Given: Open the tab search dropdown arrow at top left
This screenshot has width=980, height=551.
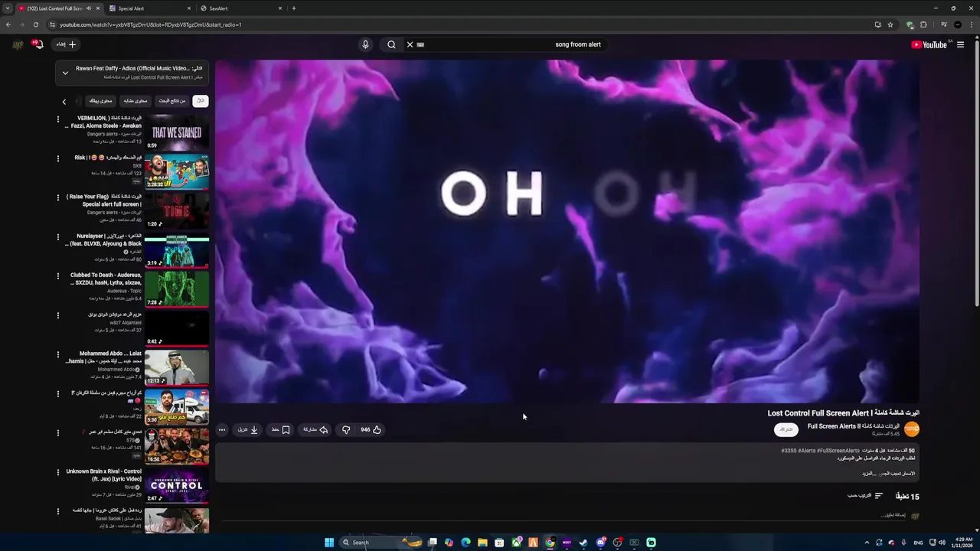Looking at the screenshot, I should click(x=7, y=8).
